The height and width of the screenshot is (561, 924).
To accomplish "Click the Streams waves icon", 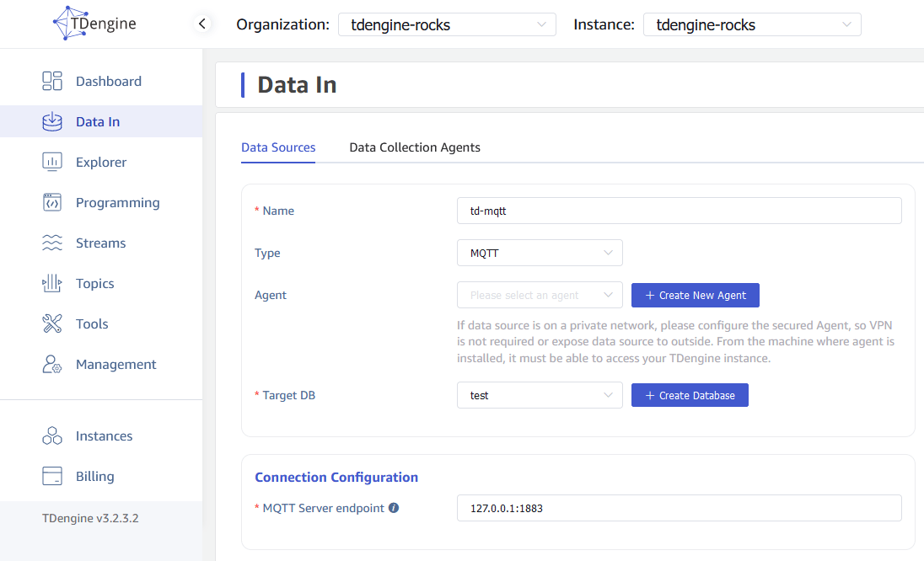I will pos(52,243).
